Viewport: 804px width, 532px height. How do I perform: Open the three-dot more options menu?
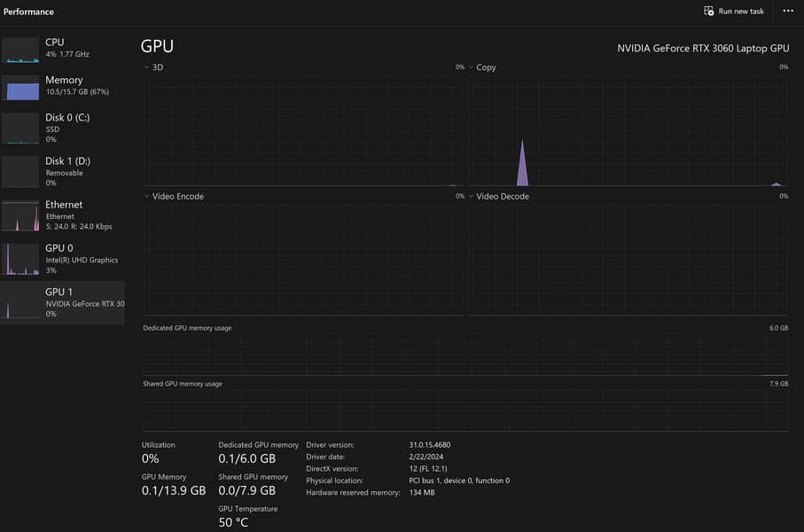coord(788,11)
